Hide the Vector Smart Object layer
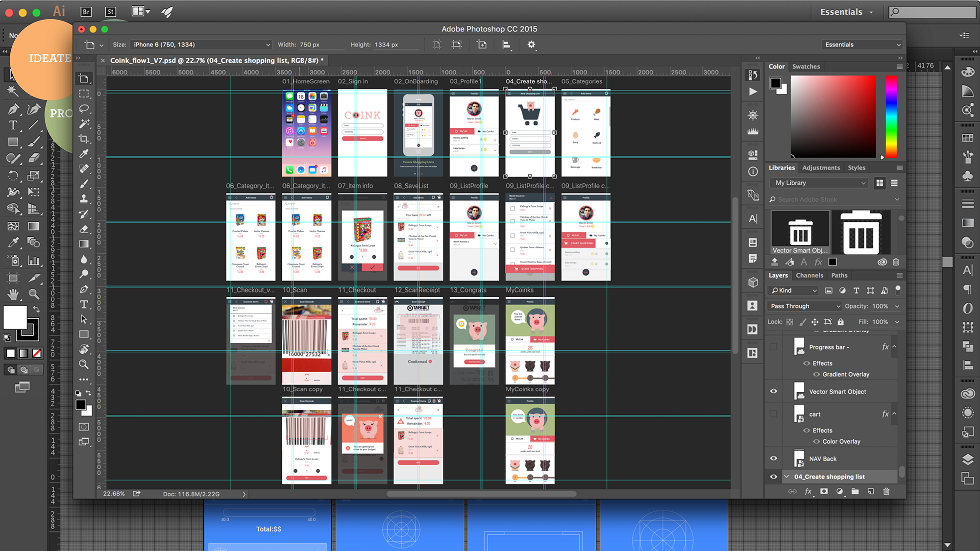This screenshot has width=980, height=551. pyautogui.click(x=773, y=391)
